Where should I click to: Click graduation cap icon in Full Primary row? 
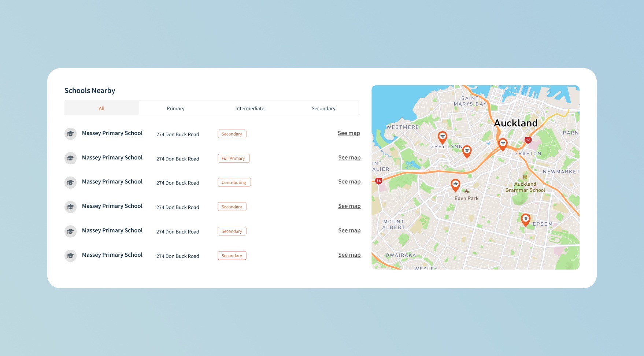(70, 158)
